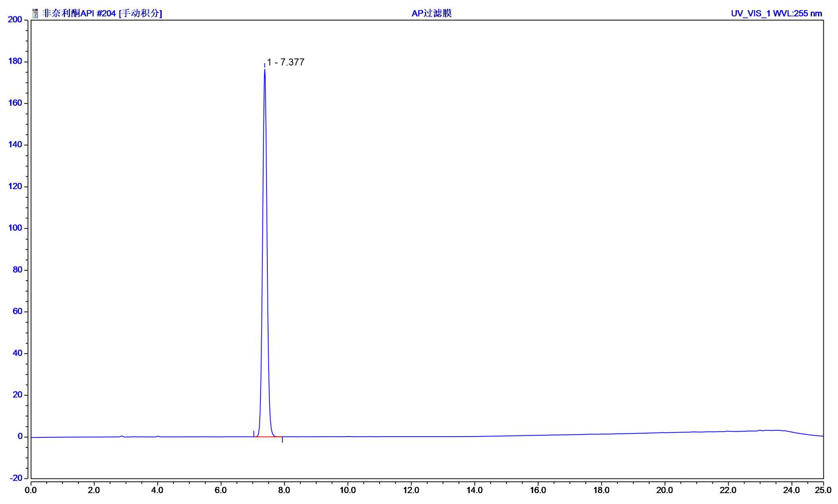The width and height of the screenshot is (838, 504).
Task: Click the 8.0 label on the time axis
Action: [x=284, y=490]
